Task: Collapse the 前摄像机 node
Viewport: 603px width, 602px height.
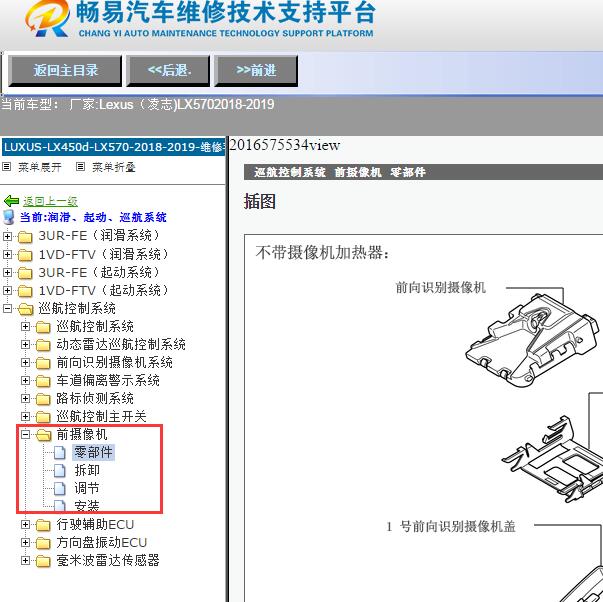Action: point(25,435)
